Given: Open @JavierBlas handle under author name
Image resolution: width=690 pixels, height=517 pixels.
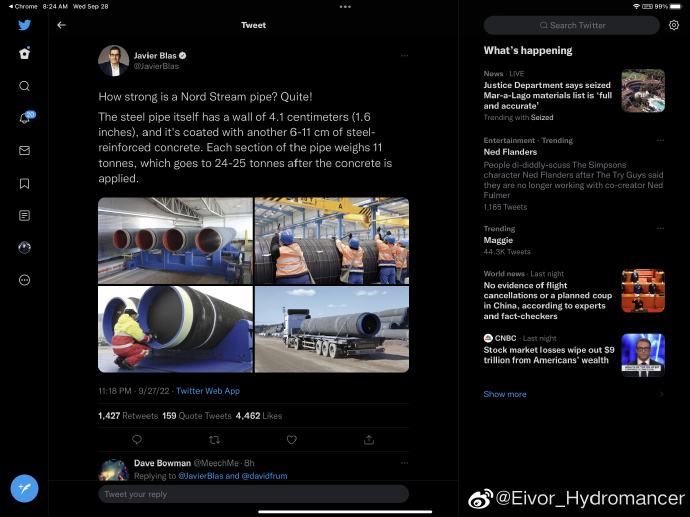Looking at the screenshot, I should tap(156, 66).
